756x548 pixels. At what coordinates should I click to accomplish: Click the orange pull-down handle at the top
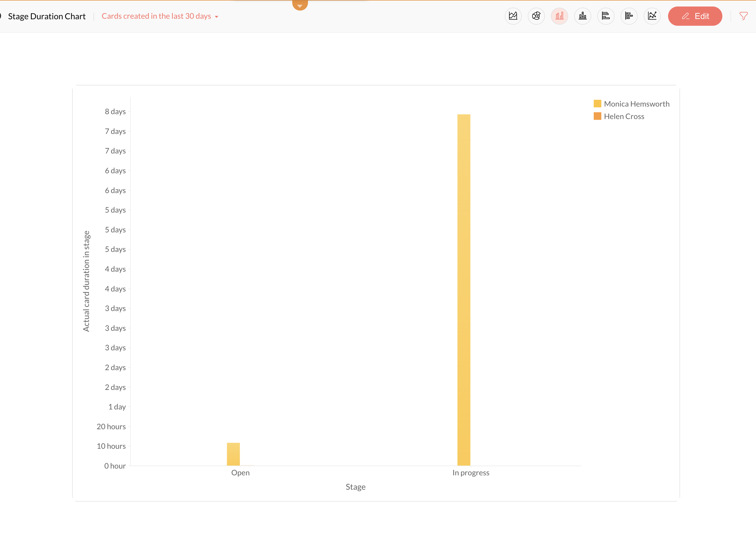[300, 5]
